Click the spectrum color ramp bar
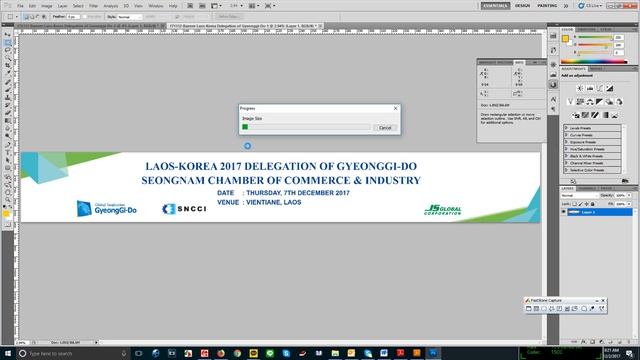 click(x=594, y=62)
